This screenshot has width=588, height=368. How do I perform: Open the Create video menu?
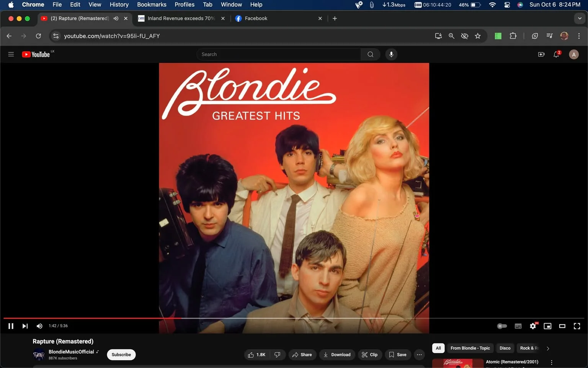(x=541, y=54)
